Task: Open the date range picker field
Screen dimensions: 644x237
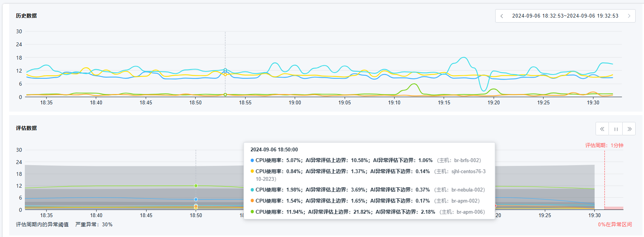Action: 565,16
